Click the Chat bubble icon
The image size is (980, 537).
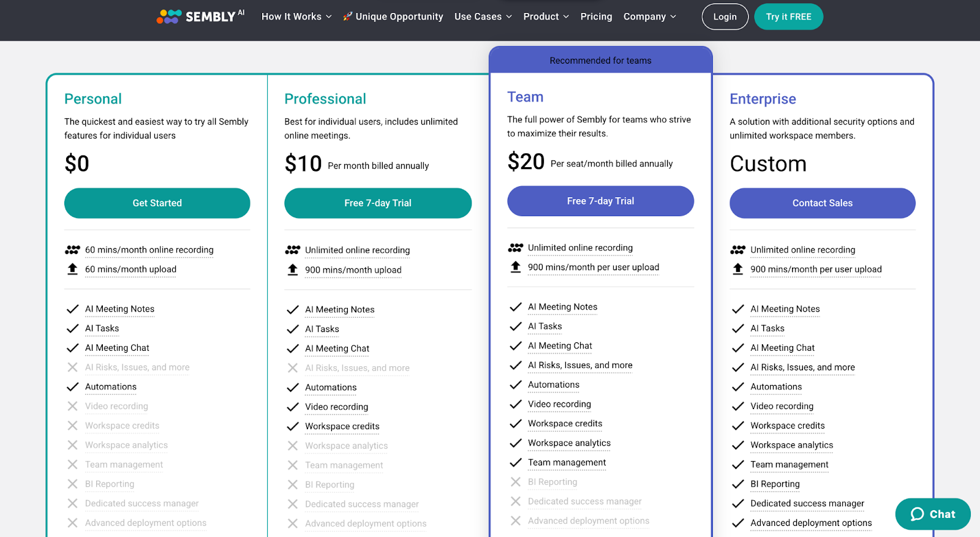[917, 514]
